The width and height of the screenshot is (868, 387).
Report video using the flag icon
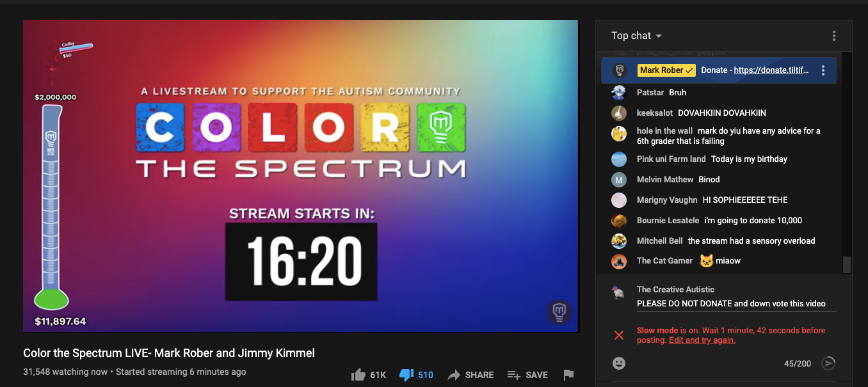[x=568, y=375]
